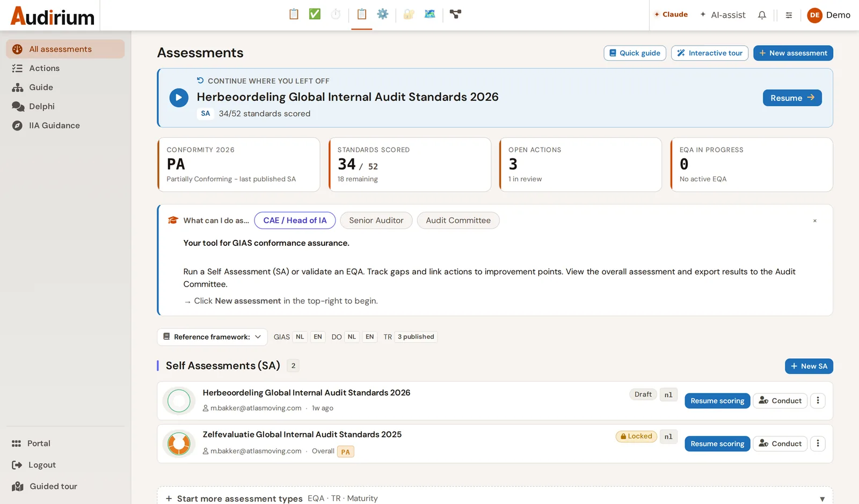Click the dimmed stopwatch toolbar icon
The width and height of the screenshot is (859, 504).
[336, 14]
